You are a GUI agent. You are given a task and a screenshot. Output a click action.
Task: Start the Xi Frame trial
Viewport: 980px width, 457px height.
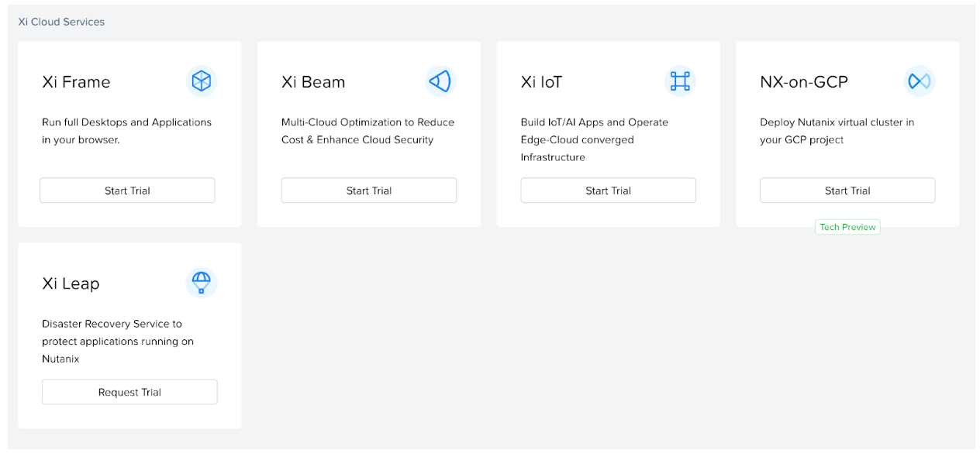[127, 191]
